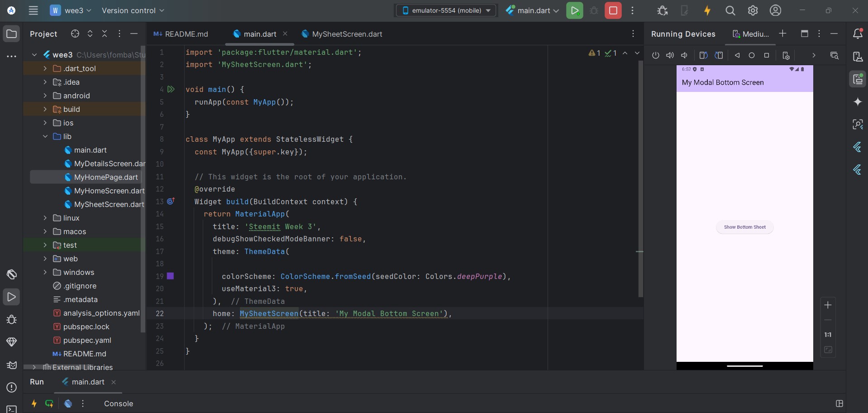Click the green Run button
The width and height of the screenshot is (868, 413).
(574, 10)
